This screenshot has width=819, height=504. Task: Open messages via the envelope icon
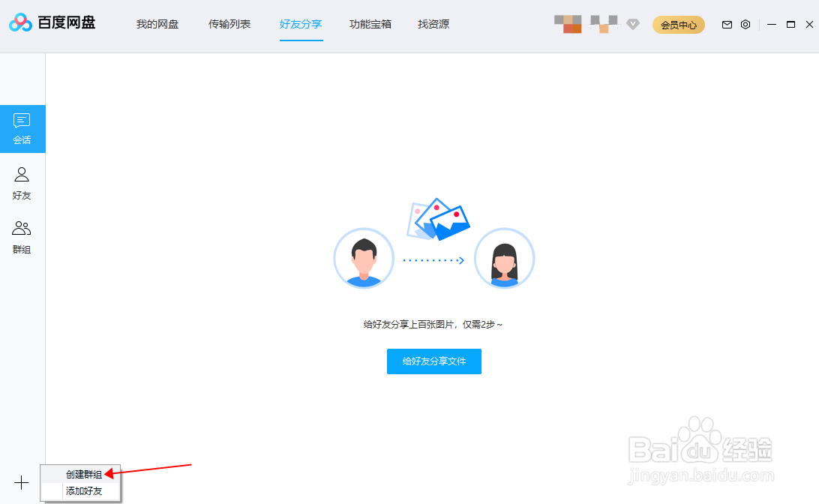point(727,24)
